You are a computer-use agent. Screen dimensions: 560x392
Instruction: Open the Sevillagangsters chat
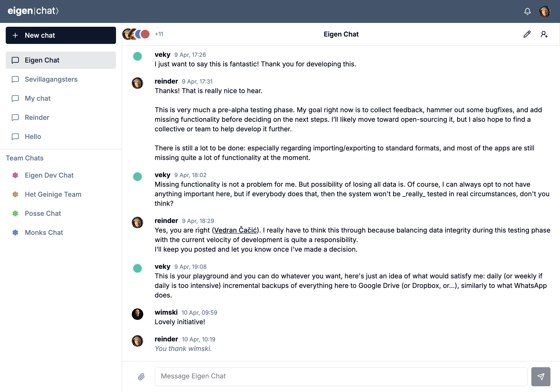(51, 79)
